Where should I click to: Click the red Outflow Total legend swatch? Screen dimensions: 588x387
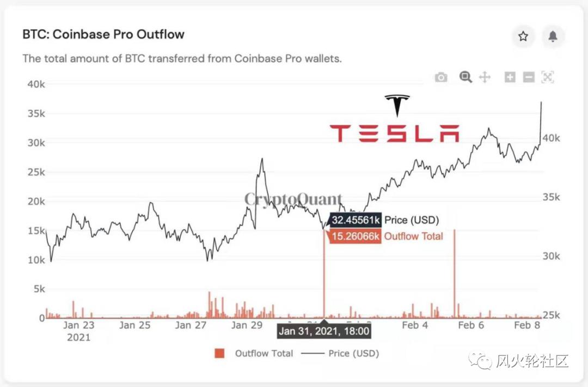220,353
